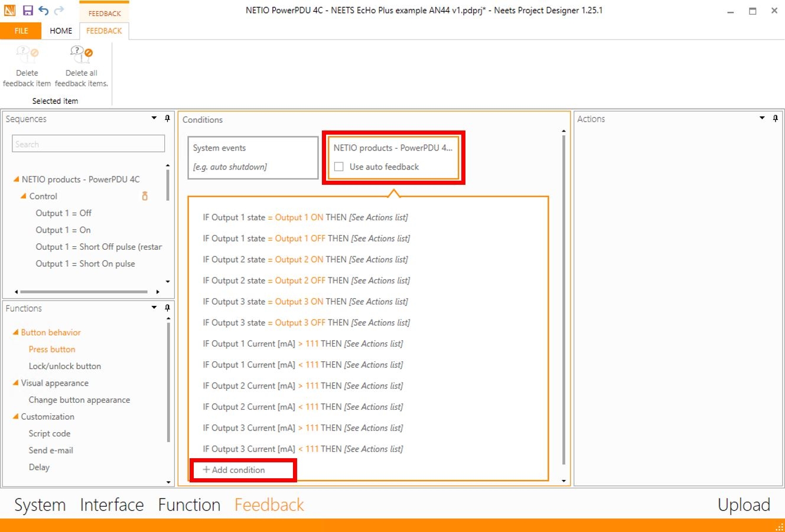
Task: Select condition Output 2 state = Output 2 ON
Action: [305, 260]
